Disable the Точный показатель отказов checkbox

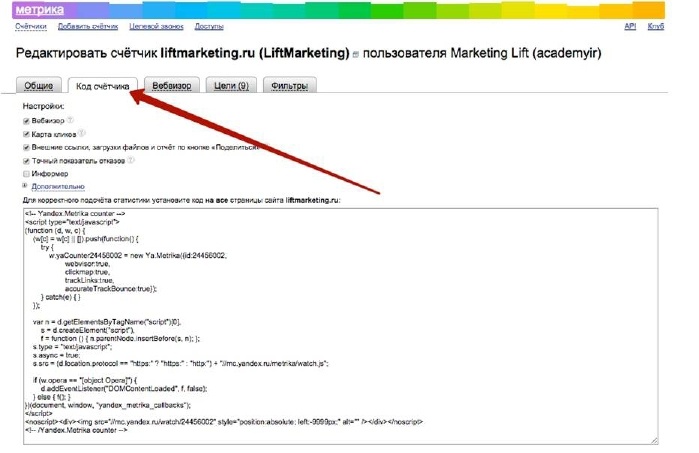click(x=25, y=160)
